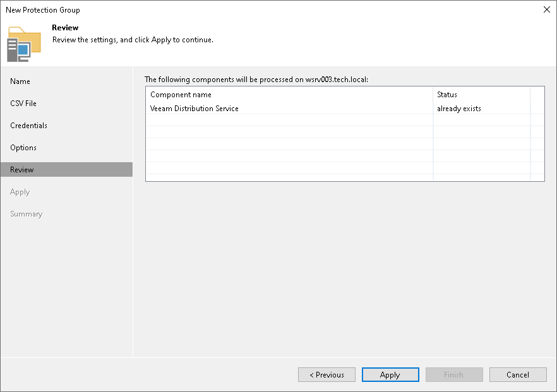Select the Name step
Image resolution: width=557 pixels, height=392 pixels.
point(20,81)
